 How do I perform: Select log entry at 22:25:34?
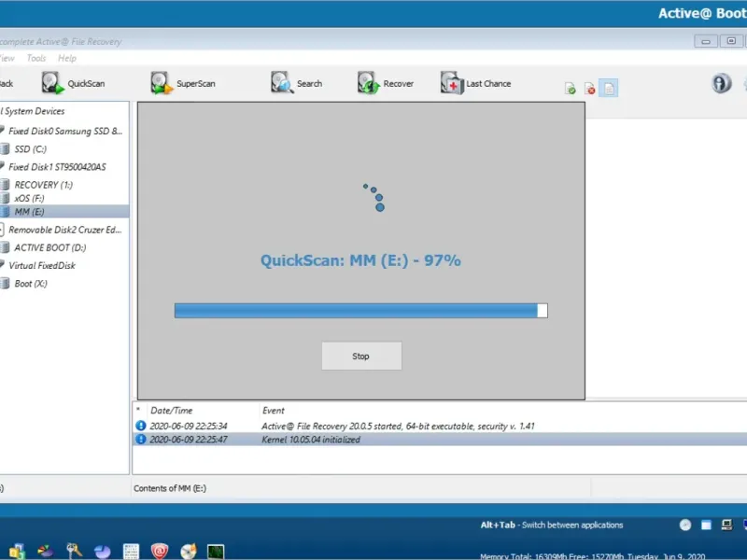439,426
